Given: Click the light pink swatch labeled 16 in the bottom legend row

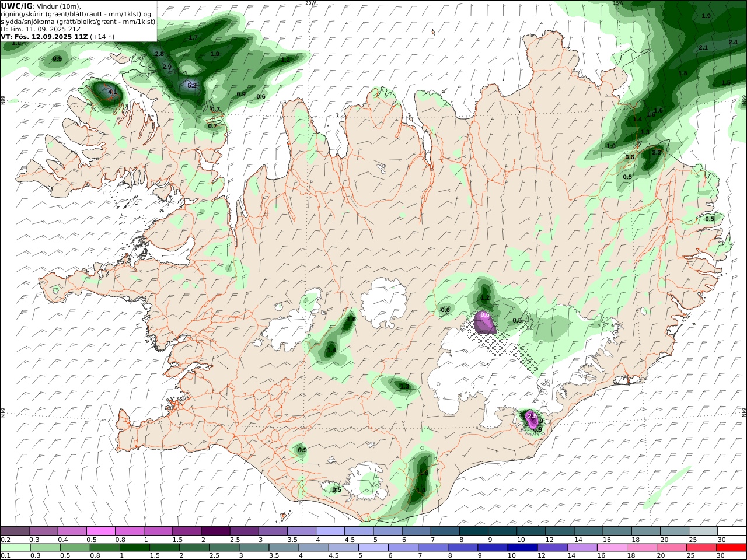Looking at the screenshot, I should pyautogui.click(x=612, y=548).
